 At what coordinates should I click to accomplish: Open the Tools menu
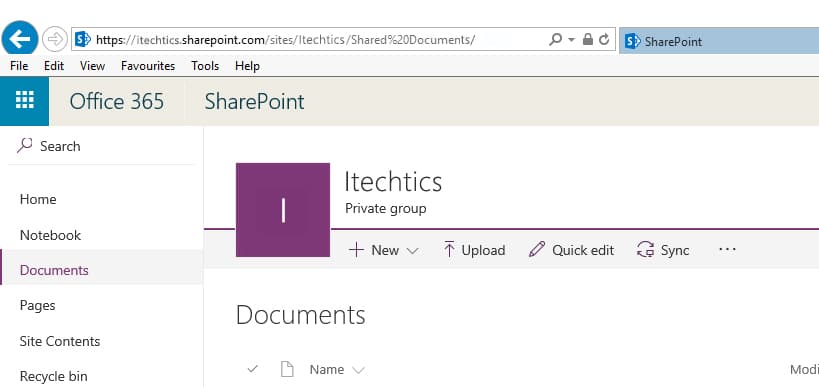point(205,66)
